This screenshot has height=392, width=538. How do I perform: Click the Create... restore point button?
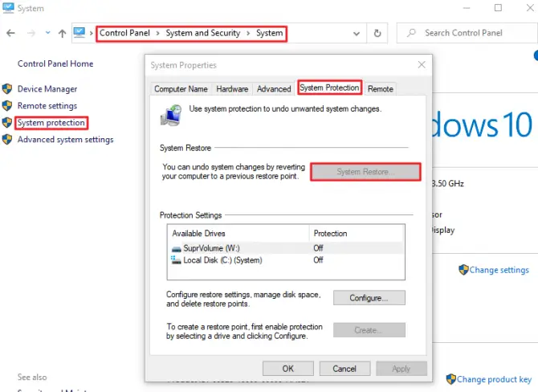369,330
